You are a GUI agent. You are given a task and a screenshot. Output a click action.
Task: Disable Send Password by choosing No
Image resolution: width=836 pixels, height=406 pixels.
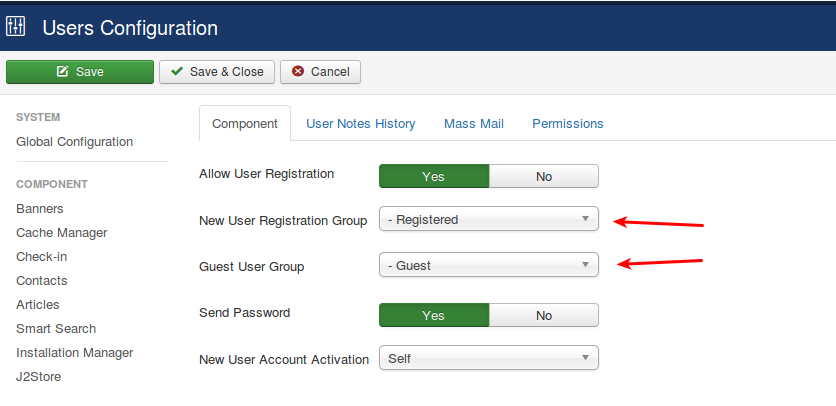point(543,315)
